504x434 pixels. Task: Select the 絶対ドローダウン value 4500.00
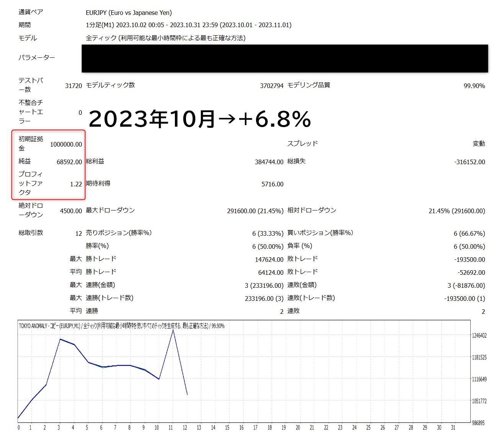(x=71, y=211)
